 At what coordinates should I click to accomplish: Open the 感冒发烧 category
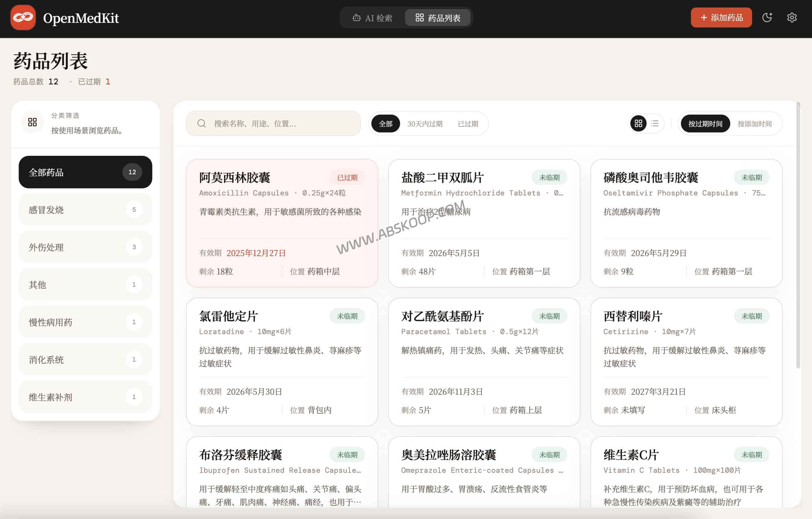pyautogui.click(x=85, y=209)
